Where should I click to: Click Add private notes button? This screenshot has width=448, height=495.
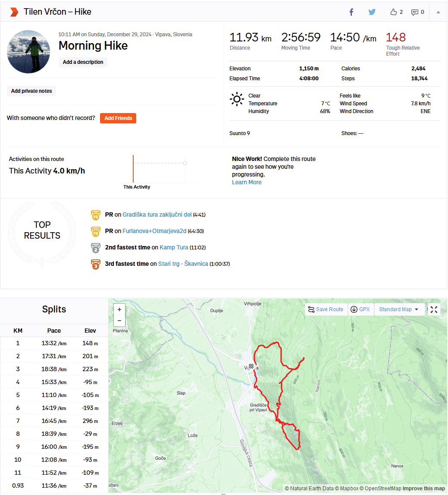tap(31, 91)
